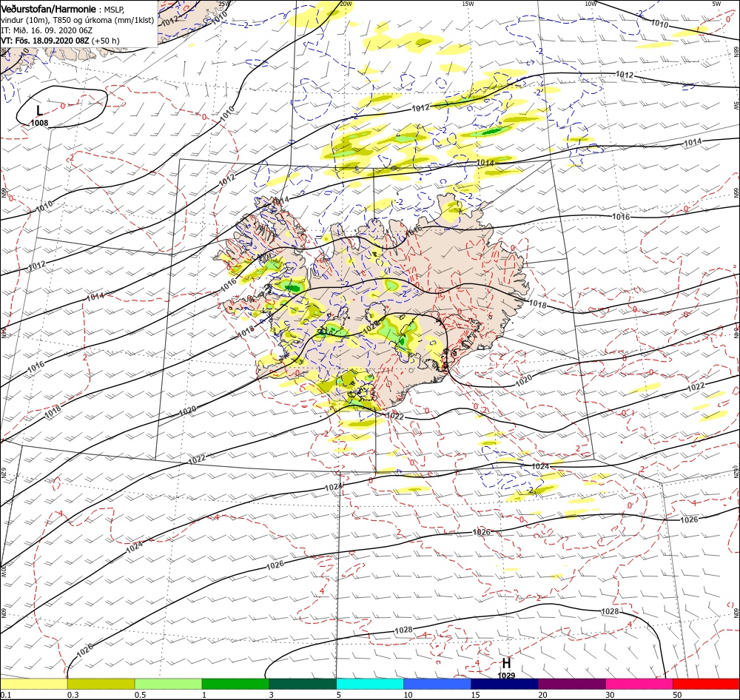Click the yellow 0.1–0.3 mm legend swatch
This screenshot has height=700, width=740.
click(x=33, y=684)
